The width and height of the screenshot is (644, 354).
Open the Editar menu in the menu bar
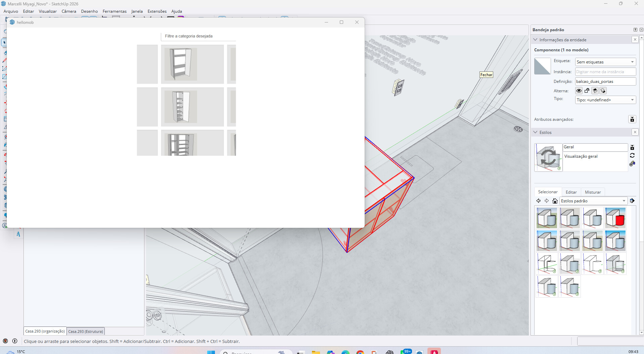pos(29,11)
